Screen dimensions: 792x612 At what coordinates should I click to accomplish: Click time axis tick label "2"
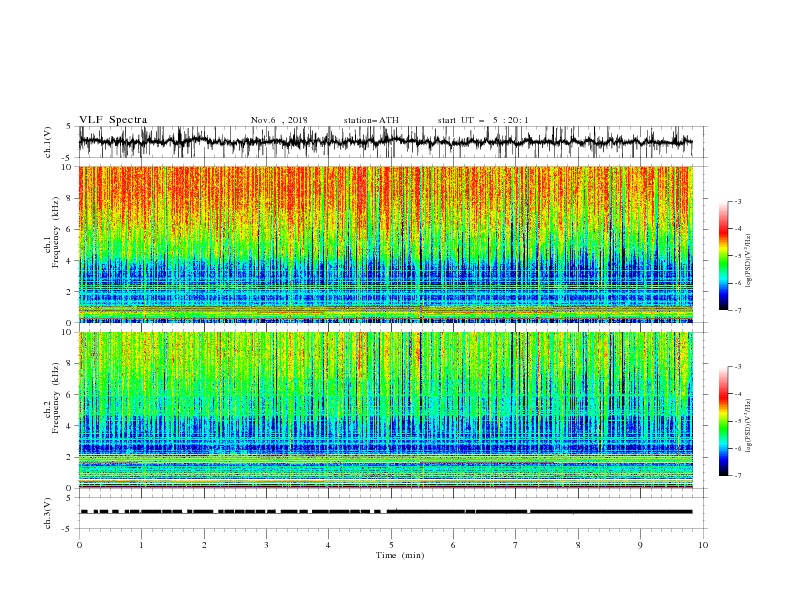click(x=204, y=545)
